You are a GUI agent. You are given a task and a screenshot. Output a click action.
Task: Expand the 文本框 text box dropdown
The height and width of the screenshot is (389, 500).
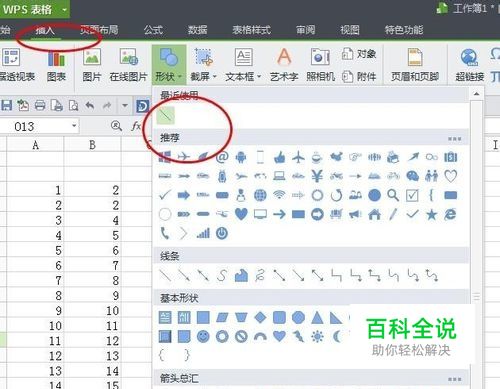pyautogui.click(x=243, y=65)
